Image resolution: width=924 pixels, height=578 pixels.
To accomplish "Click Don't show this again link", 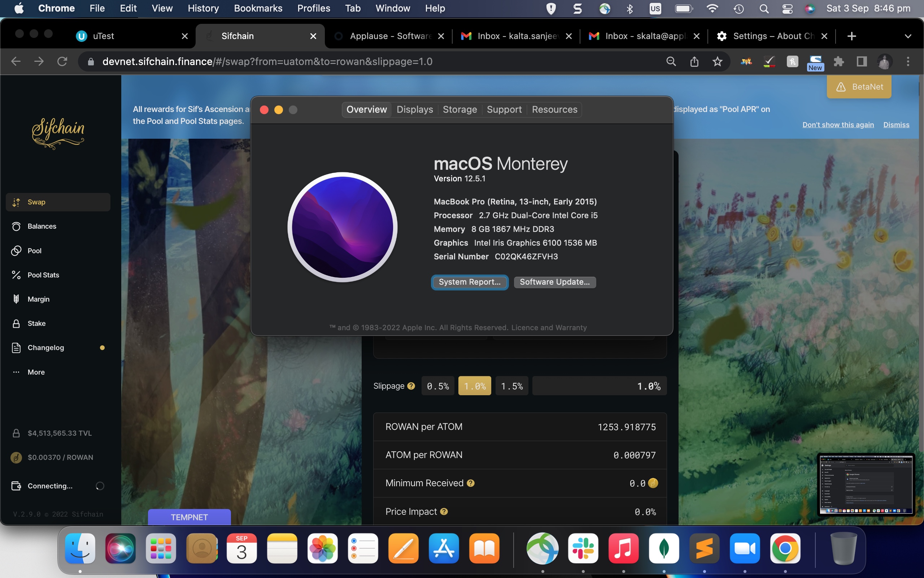I will (x=838, y=125).
